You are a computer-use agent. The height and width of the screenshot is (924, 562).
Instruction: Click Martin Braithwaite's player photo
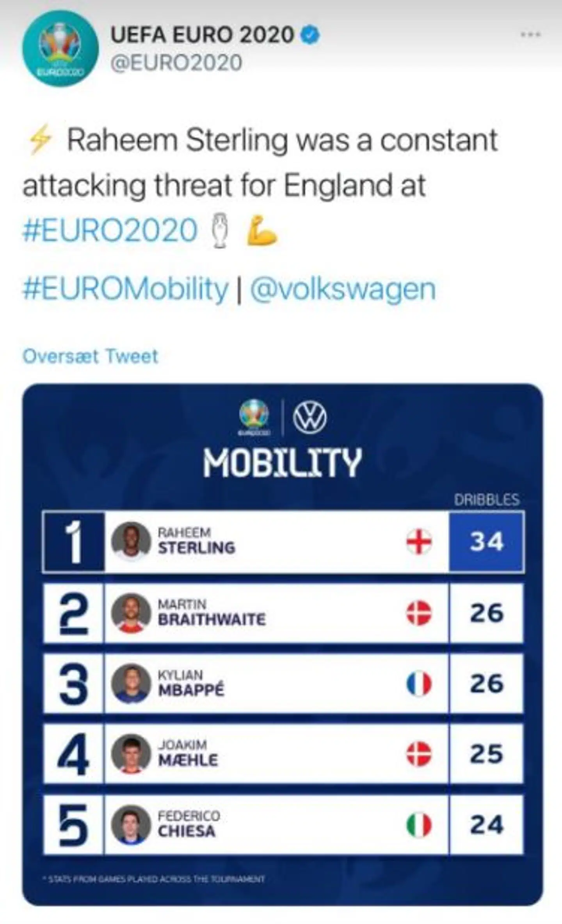131,613
